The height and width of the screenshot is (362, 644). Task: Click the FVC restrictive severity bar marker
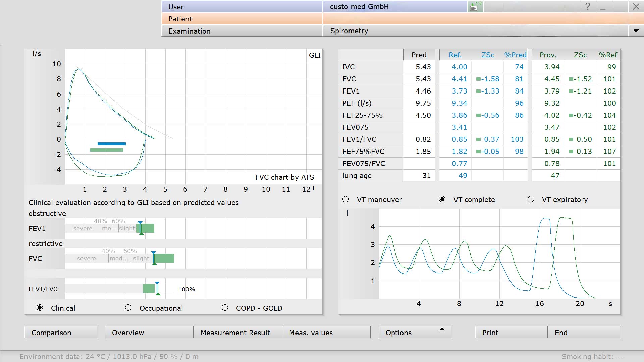pos(154,258)
